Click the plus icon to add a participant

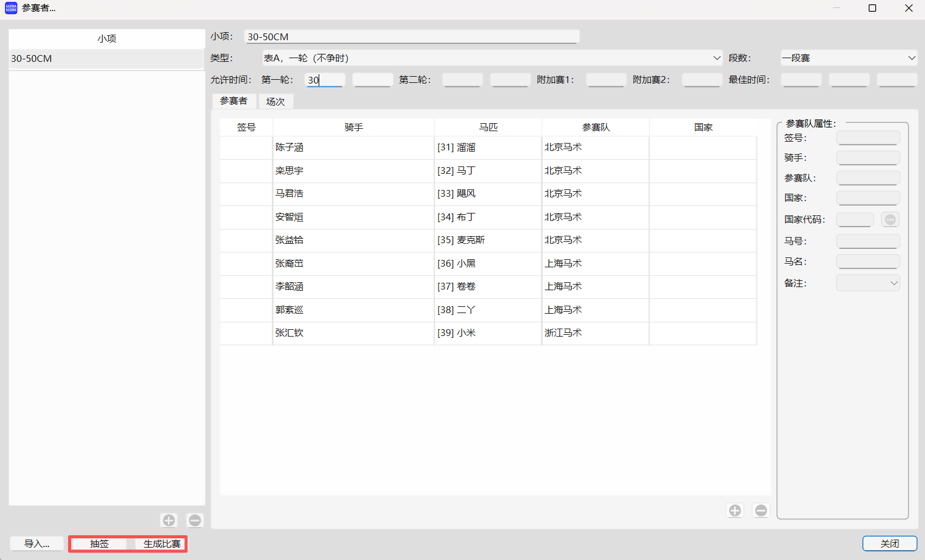point(734,510)
